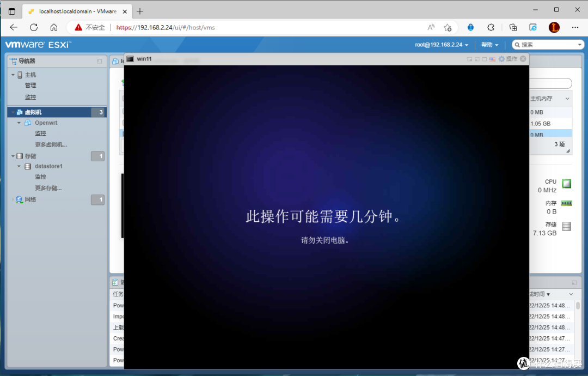
Task: Select the Openwrt virtual machine icon
Action: [27, 123]
